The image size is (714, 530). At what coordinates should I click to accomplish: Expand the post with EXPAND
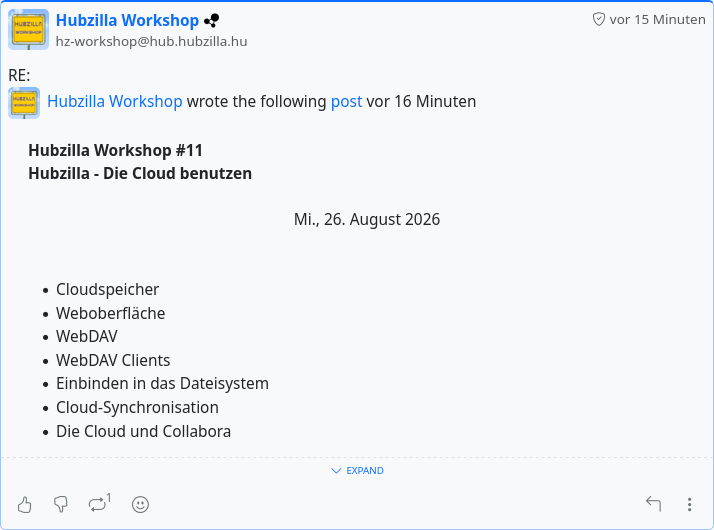click(x=357, y=470)
